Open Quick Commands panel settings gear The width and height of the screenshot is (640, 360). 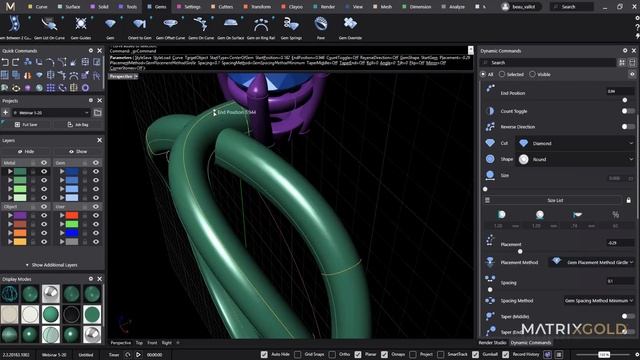point(91,51)
